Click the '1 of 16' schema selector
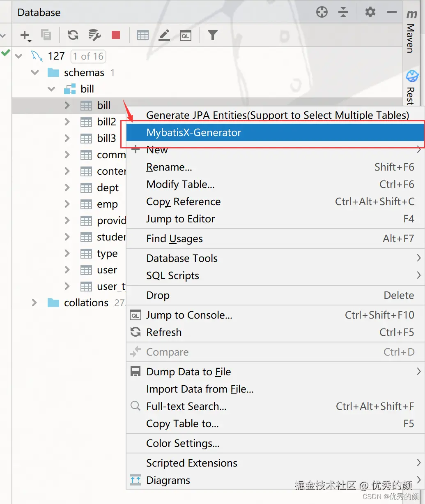The height and width of the screenshot is (504, 425). (x=88, y=56)
